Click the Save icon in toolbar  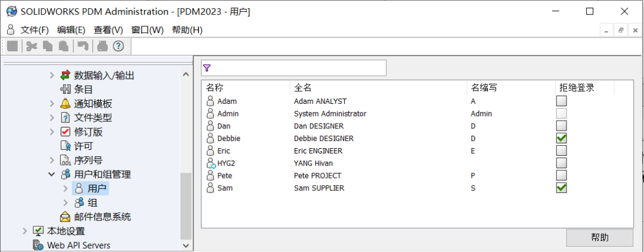pos(13,46)
